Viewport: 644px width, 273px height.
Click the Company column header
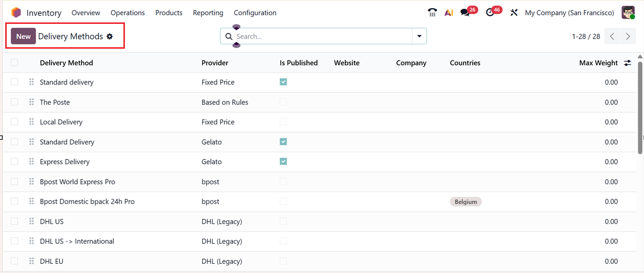(x=411, y=63)
